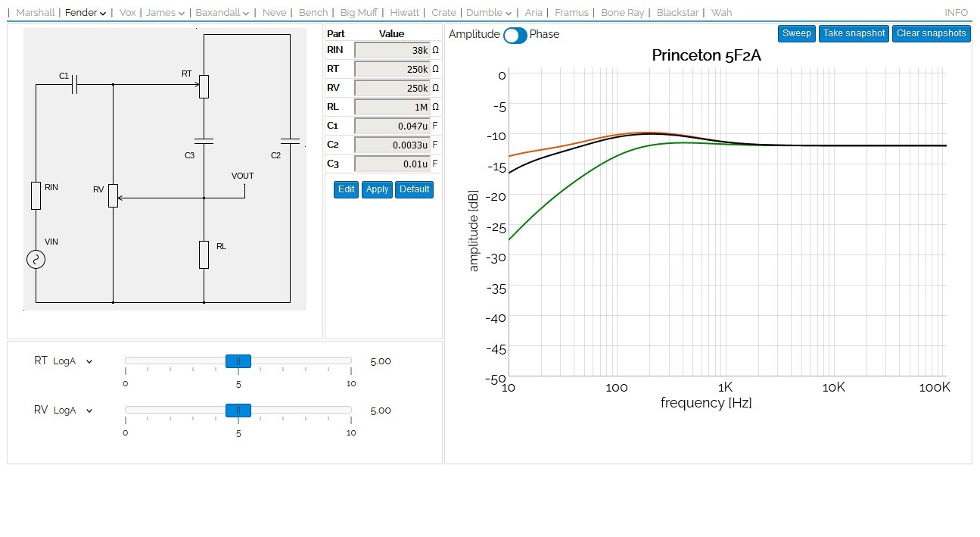Viewport: 980px width, 537px height.
Task: Select the Marshall tone stack
Action: point(36,13)
